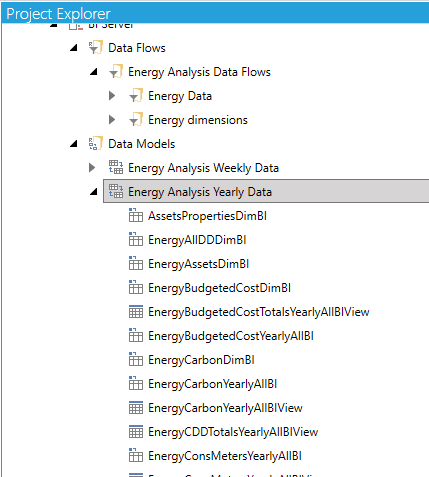Click the Data Flows folder icon
This screenshot has height=477, width=429.
pos(96,48)
